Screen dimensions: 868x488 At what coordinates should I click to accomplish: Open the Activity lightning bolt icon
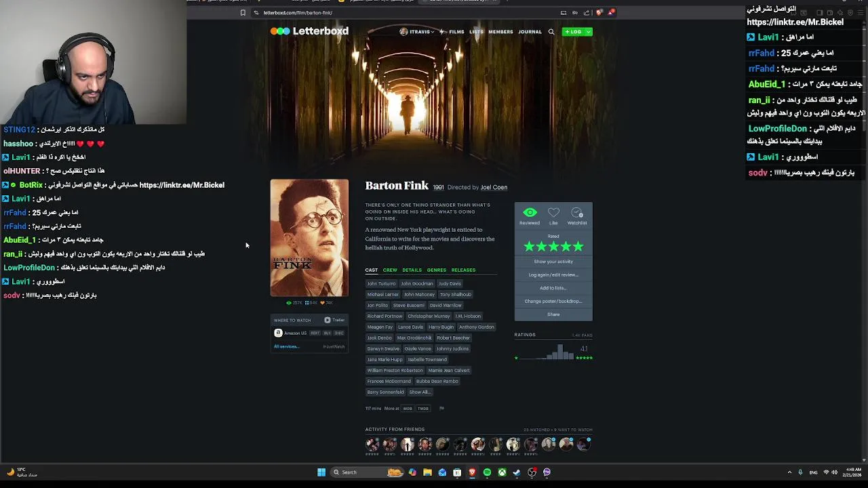point(441,32)
